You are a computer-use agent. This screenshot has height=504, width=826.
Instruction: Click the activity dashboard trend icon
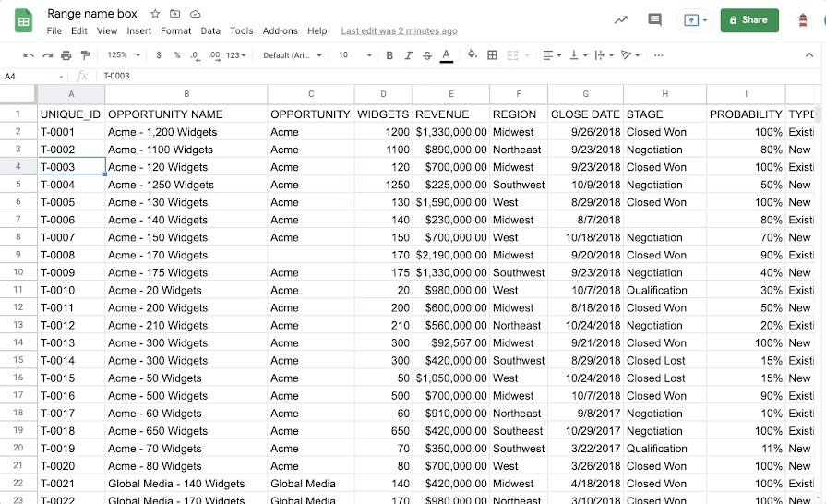point(621,20)
